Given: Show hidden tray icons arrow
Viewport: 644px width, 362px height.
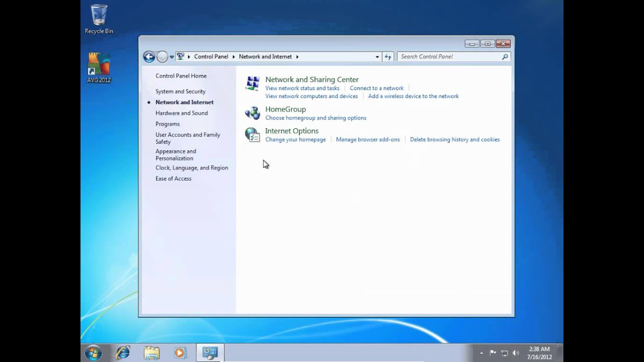Looking at the screenshot, I should pyautogui.click(x=481, y=353).
